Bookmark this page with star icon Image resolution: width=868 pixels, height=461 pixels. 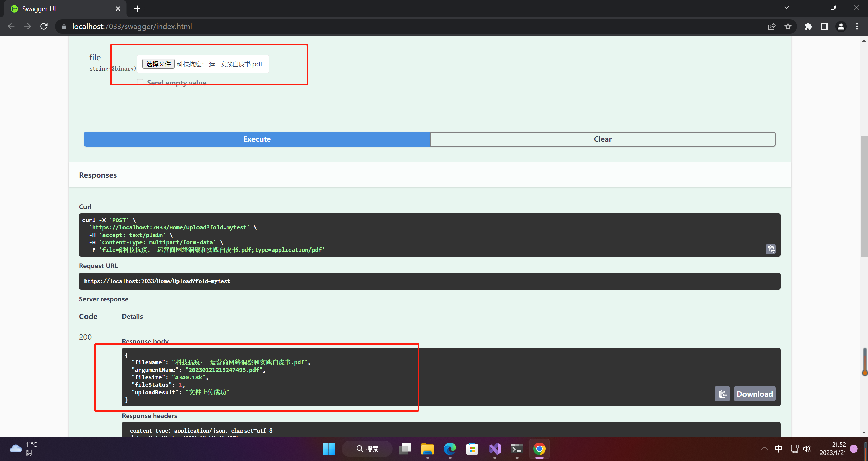click(788, 26)
